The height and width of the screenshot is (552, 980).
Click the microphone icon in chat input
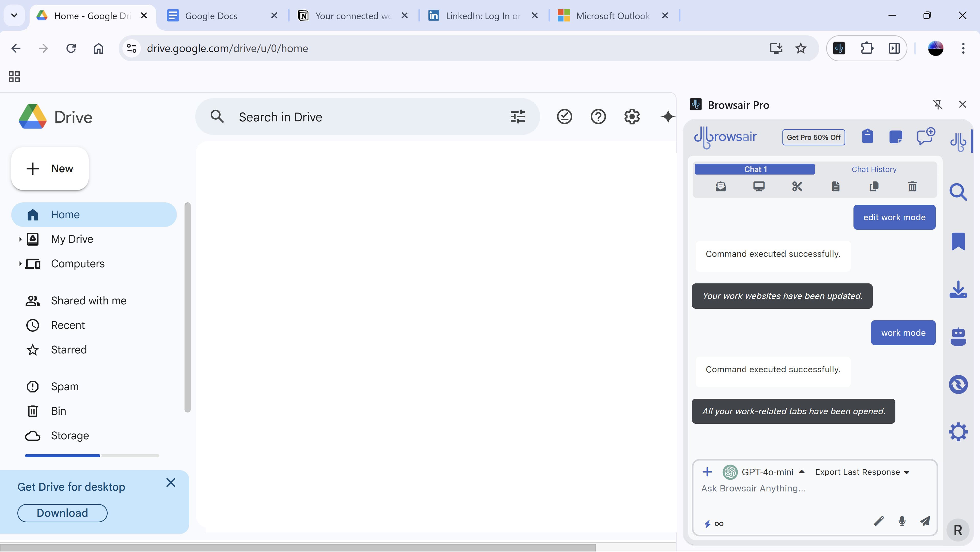pyautogui.click(x=902, y=521)
